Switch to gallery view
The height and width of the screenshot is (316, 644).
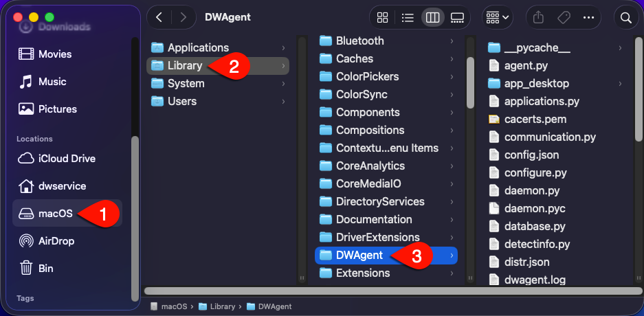coord(457,17)
